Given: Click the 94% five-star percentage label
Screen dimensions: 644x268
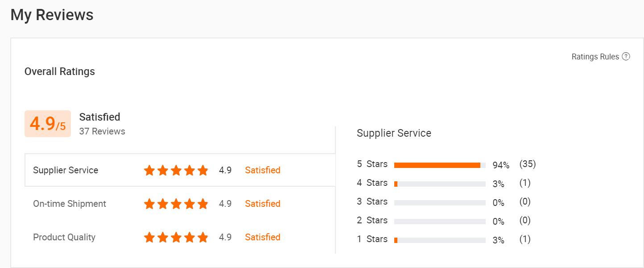Looking at the screenshot, I should tap(501, 166).
